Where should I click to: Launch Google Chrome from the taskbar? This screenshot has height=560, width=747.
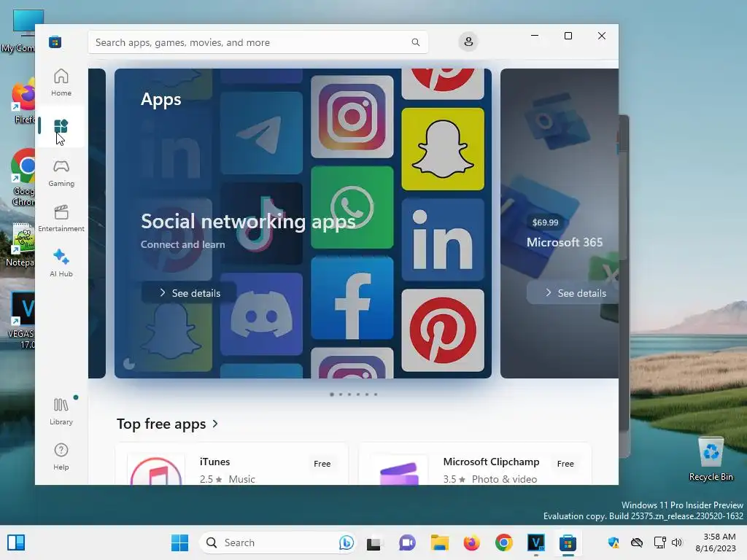pyautogui.click(x=503, y=542)
